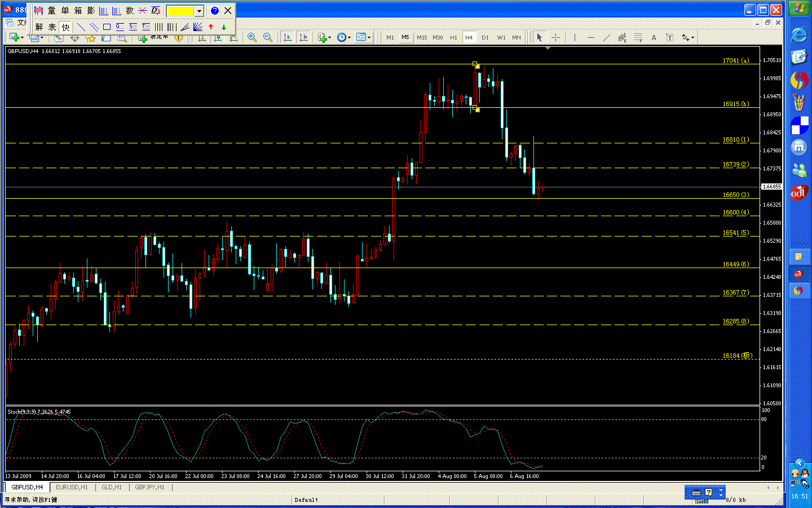
Task: Select the Fibonacci retracement tool
Action: point(638,37)
